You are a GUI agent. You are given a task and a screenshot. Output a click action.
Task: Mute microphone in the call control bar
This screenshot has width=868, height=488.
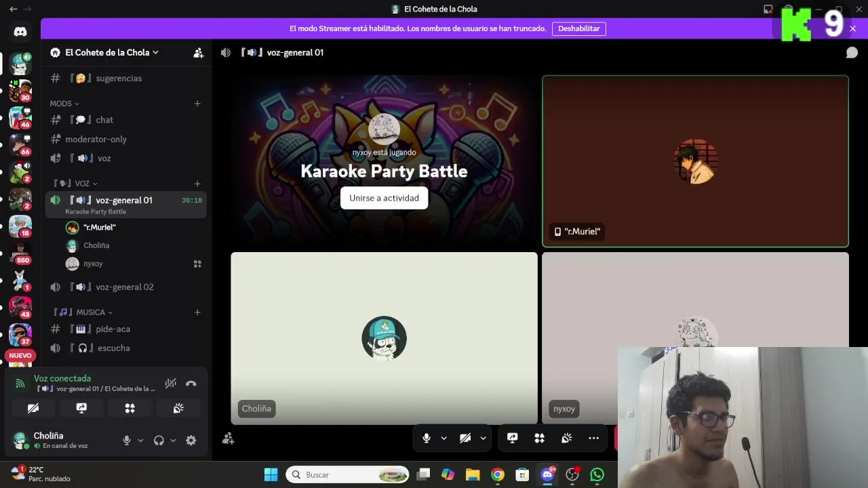427,438
